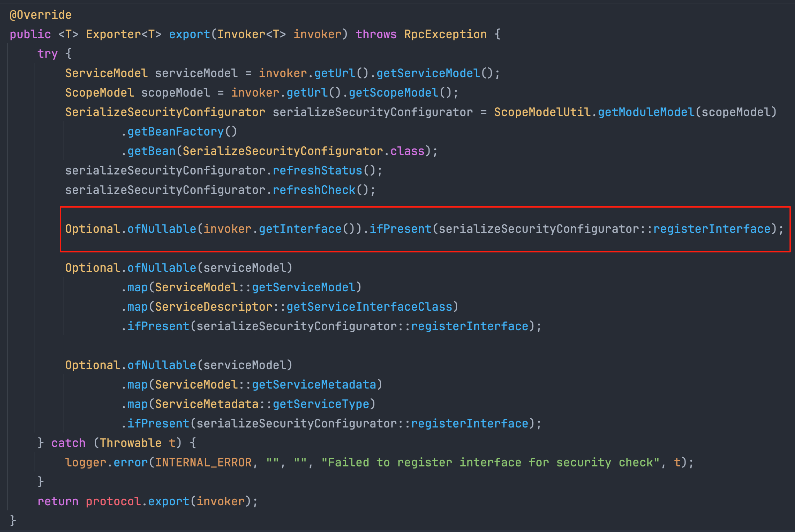Click registerInterface in the highlighted red box

click(x=712, y=229)
